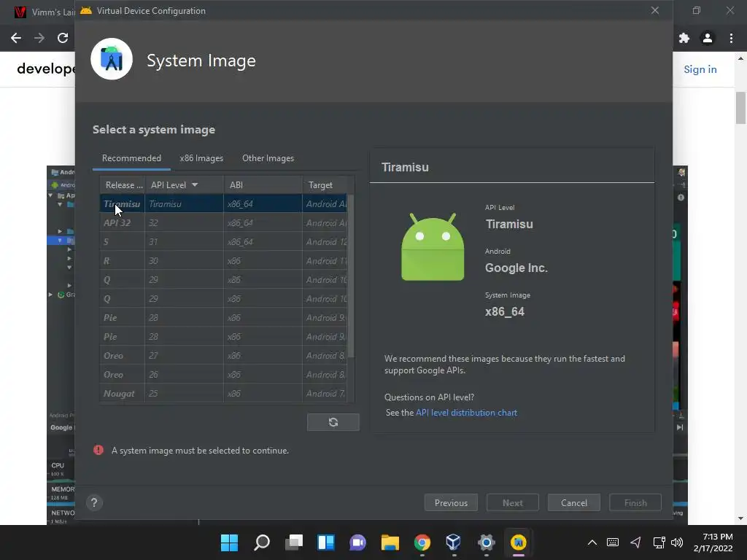This screenshot has width=747, height=560.
Task: Click the red error icon warning message
Action: [x=98, y=450]
